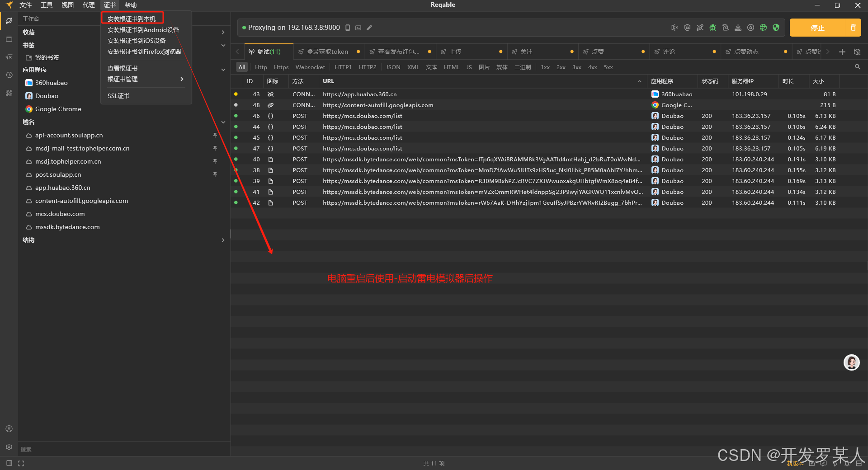
Task: Toggle the green shield SSL icon
Action: (x=776, y=28)
